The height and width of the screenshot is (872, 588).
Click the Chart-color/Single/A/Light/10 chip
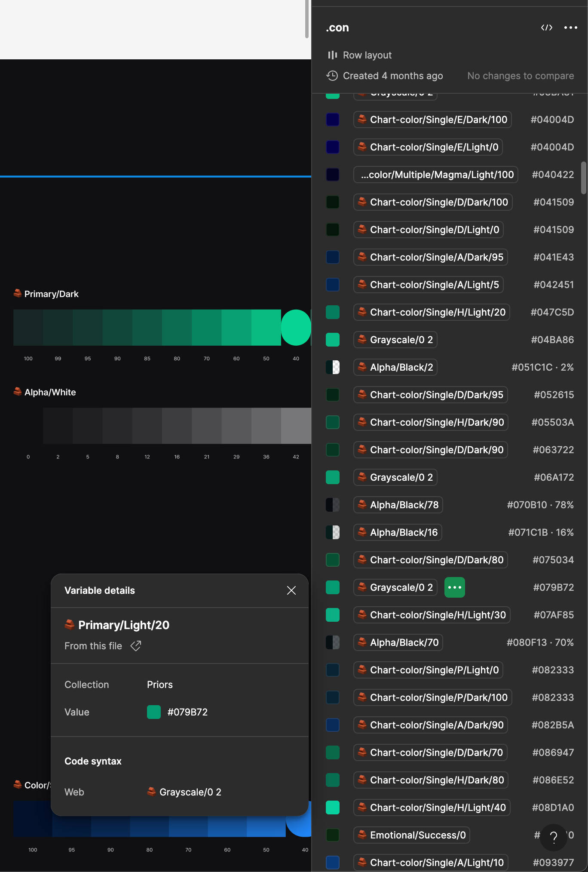(x=431, y=863)
